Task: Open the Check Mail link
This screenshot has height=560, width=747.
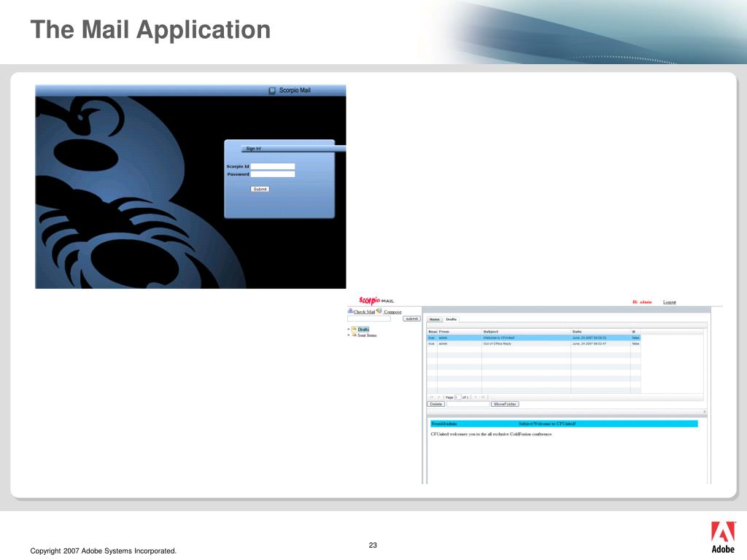Action: 364,312
